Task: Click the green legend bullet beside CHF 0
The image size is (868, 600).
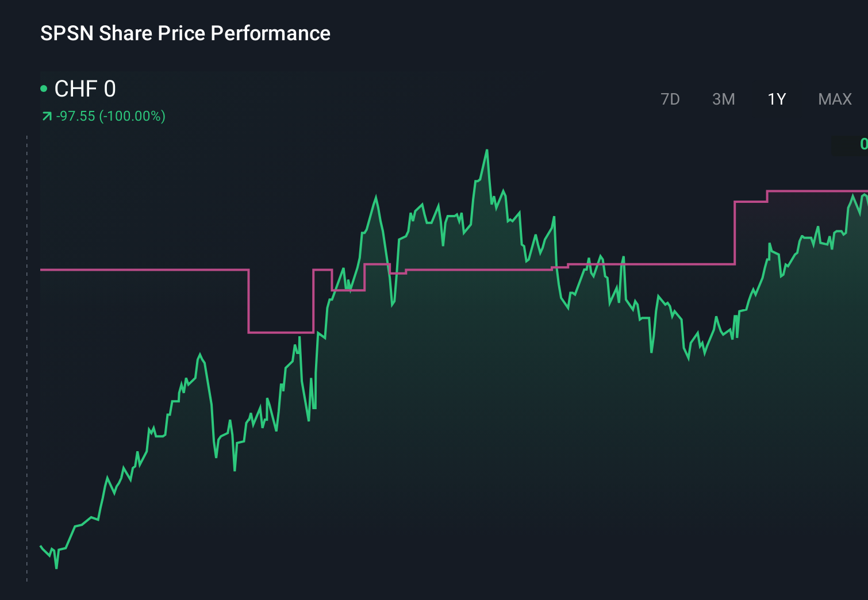Action: coord(44,87)
